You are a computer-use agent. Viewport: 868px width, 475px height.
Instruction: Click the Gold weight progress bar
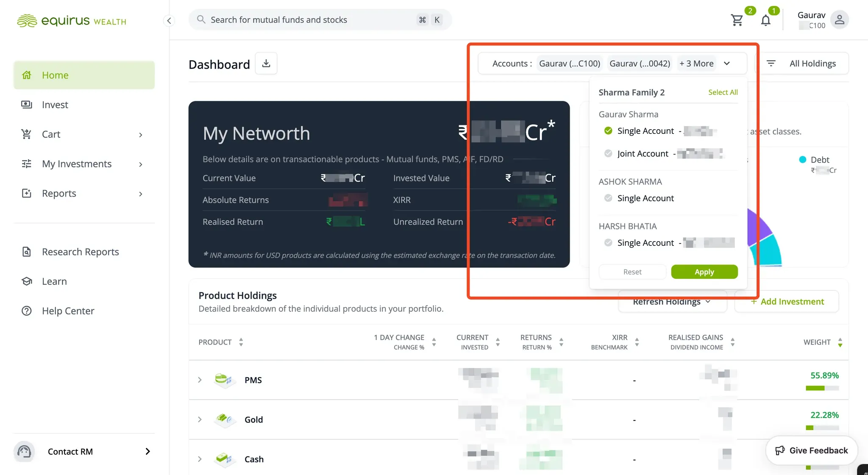tap(822, 428)
